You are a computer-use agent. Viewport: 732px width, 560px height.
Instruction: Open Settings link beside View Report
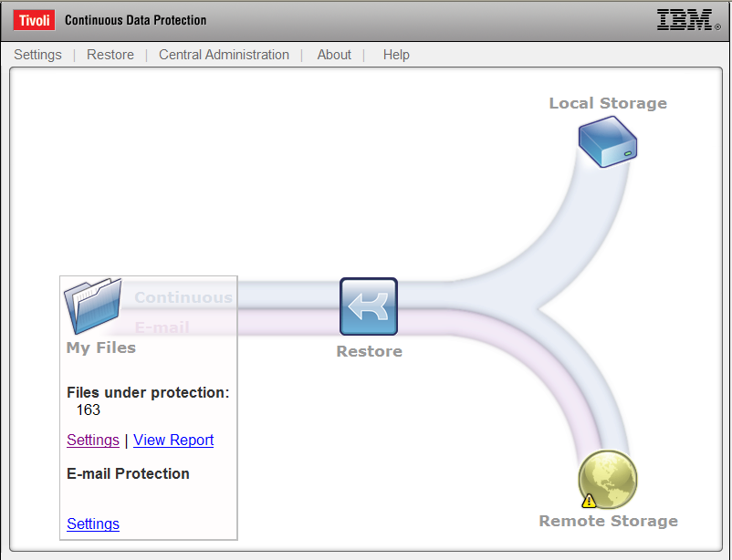(x=93, y=441)
